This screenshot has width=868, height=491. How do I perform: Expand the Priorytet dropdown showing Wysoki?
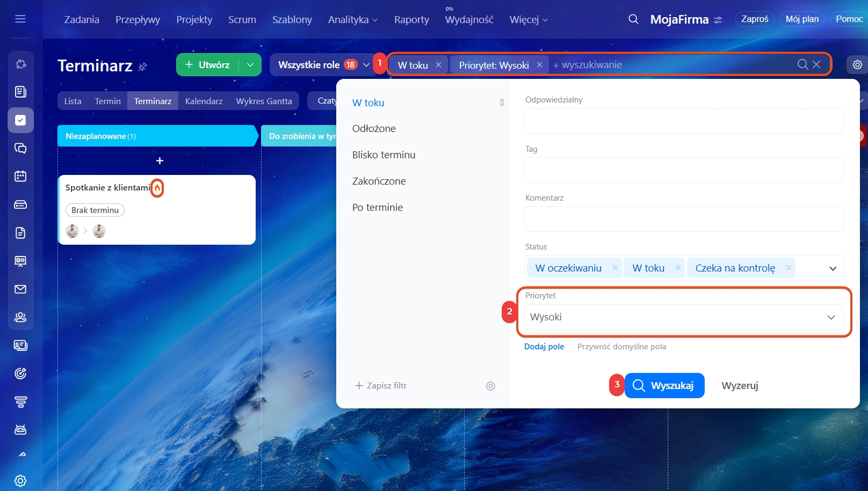coord(831,317)
